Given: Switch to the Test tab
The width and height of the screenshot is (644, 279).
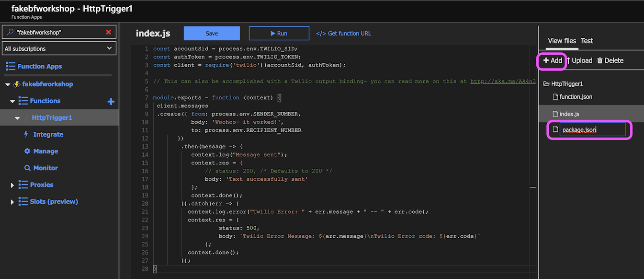Looking at the screenshot, I should click(x=587, y=41).
